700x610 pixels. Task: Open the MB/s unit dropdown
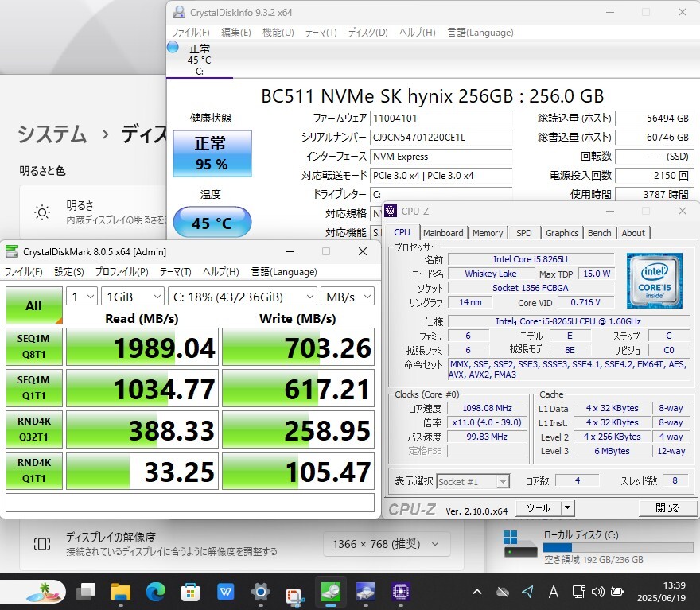[348, 297]
